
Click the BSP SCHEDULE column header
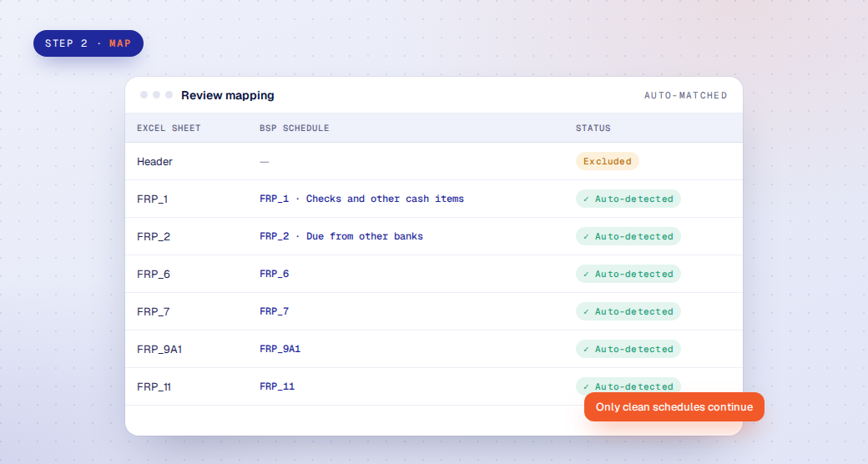pos(295,128)
